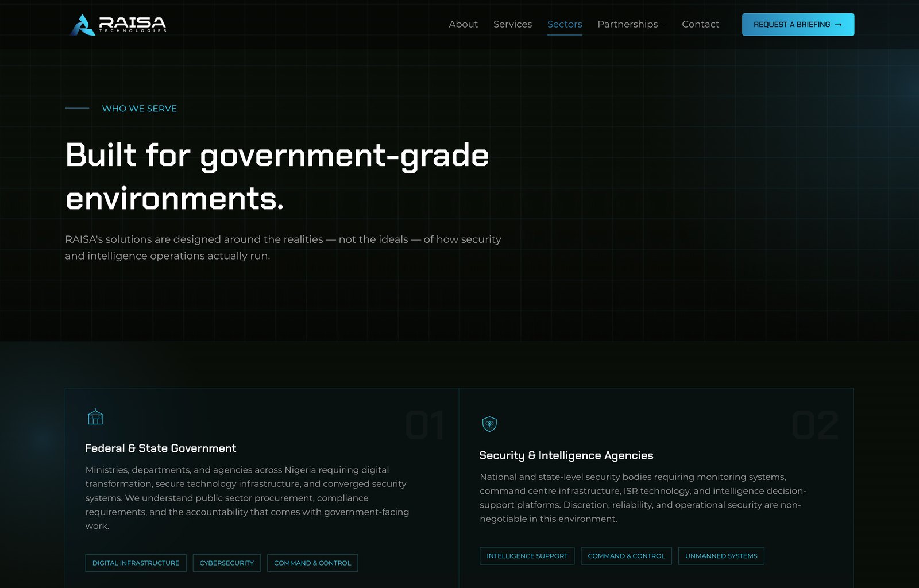Open the Services menu item
The height and width of the screenshot is (588, 919).
(x=512, y=24)
